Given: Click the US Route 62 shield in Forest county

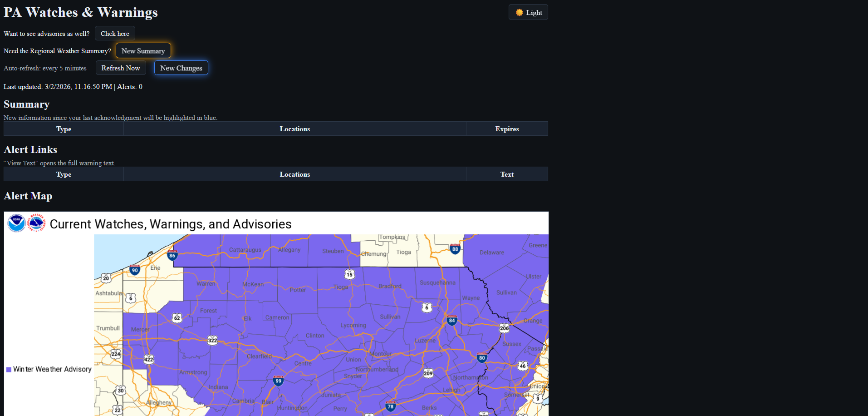Looking at the screenshot, I should [x=177, y=318].
